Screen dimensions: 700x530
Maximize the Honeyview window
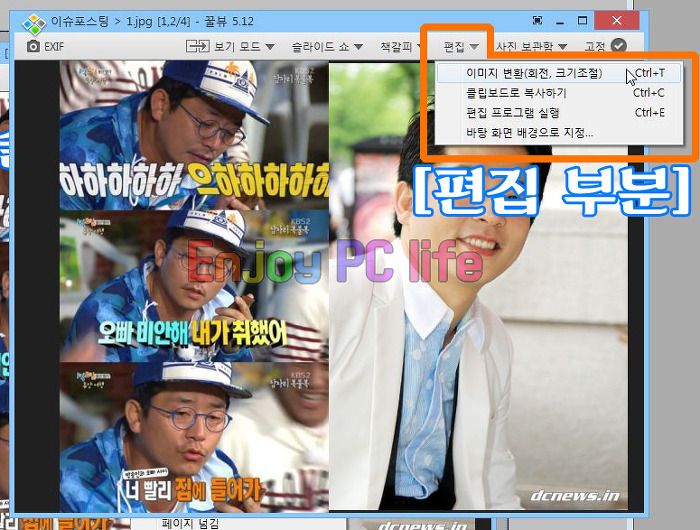pyautogui.click(x=582, y=21)
